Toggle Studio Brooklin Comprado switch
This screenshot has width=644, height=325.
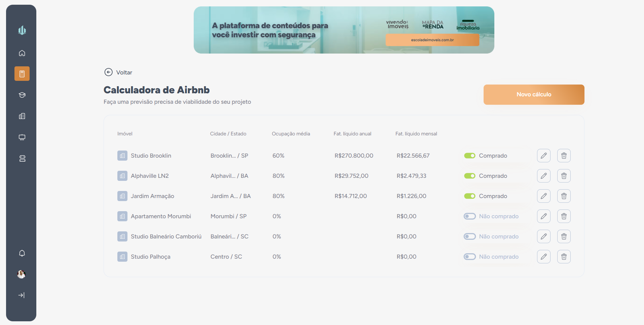click(x=469, y=155)
